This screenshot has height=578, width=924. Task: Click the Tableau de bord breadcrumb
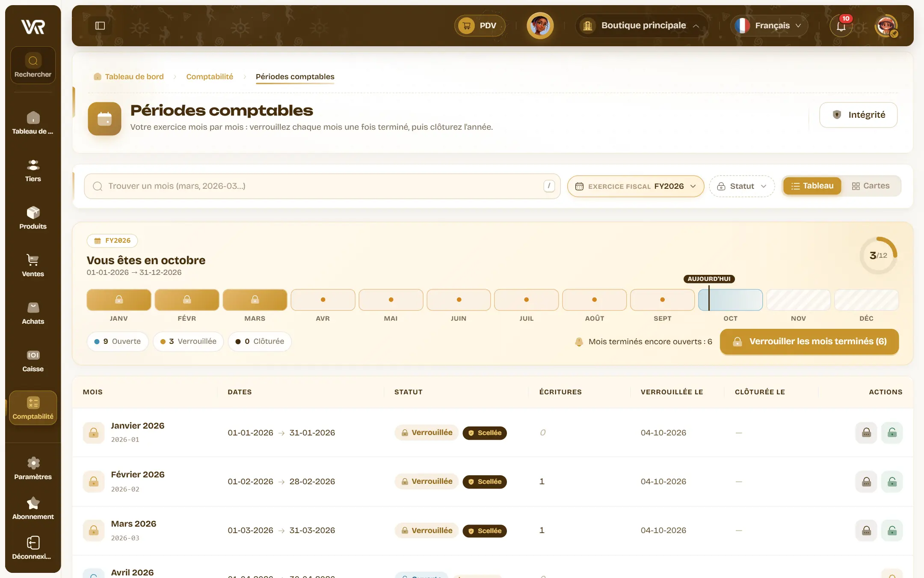[129, 77]
